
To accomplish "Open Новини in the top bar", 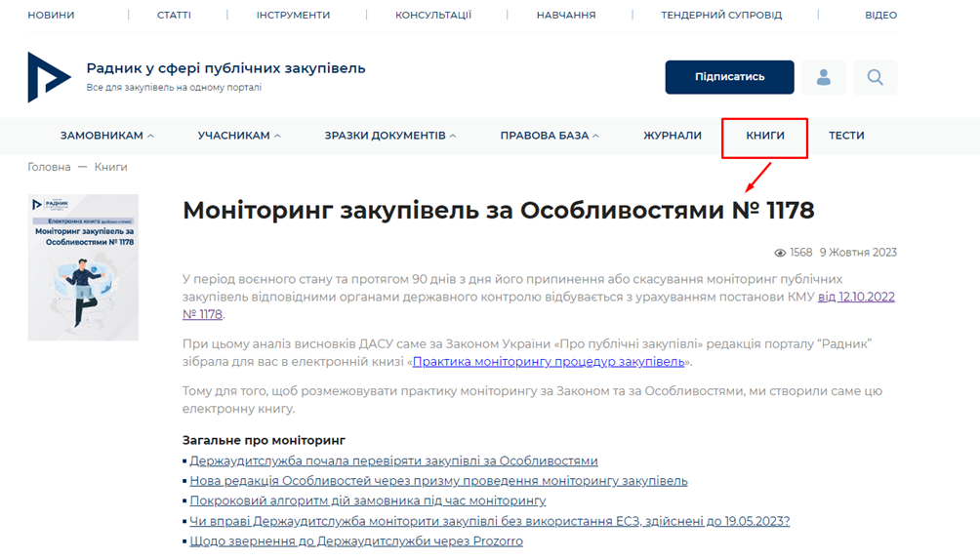I will pyautogui.click(x=51, y=15).
